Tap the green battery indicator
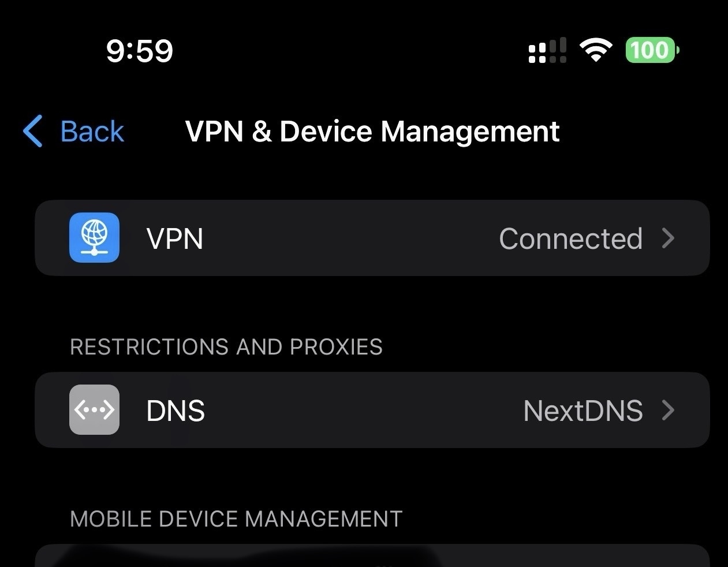Viewport: 728px width, 567px height. (x=651, y=50)
